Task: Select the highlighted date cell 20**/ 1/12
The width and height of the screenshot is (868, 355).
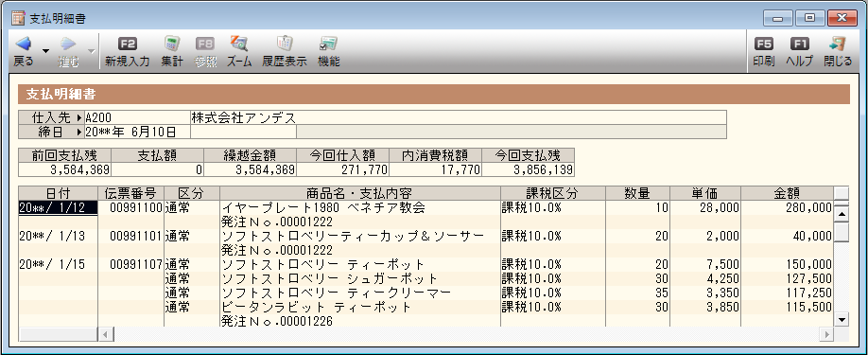Action: tap(58, 207)
